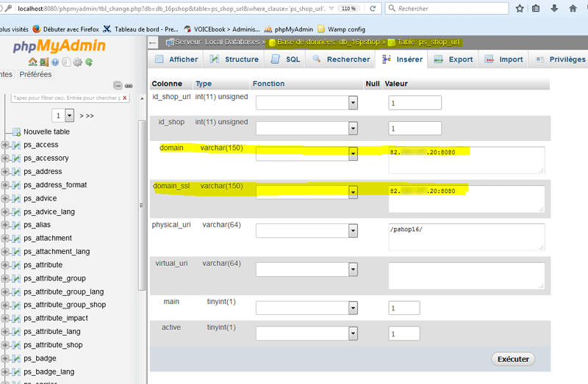The image size is (588, 384).
Task: Clear the table filter with red X
Action: coord(125,98)
